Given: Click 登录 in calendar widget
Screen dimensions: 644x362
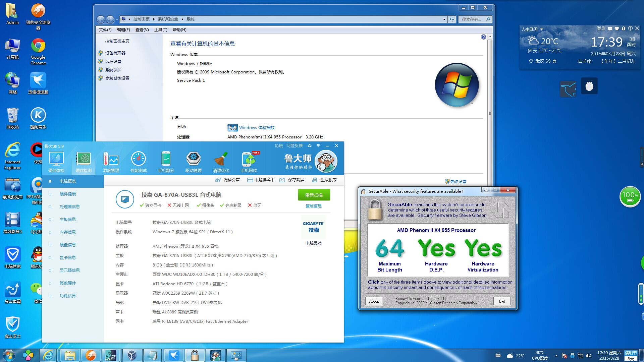Looking at the screenshot, I should point(601,29).
